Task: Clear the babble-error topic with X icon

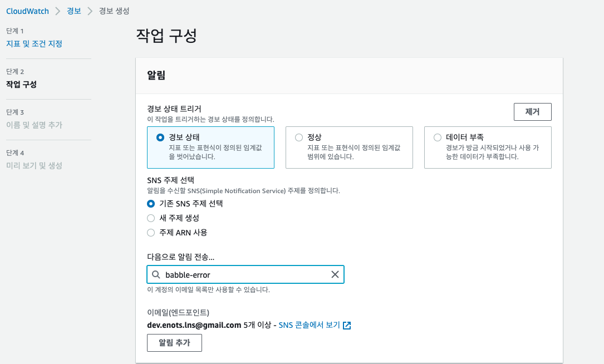Action: 335,274
